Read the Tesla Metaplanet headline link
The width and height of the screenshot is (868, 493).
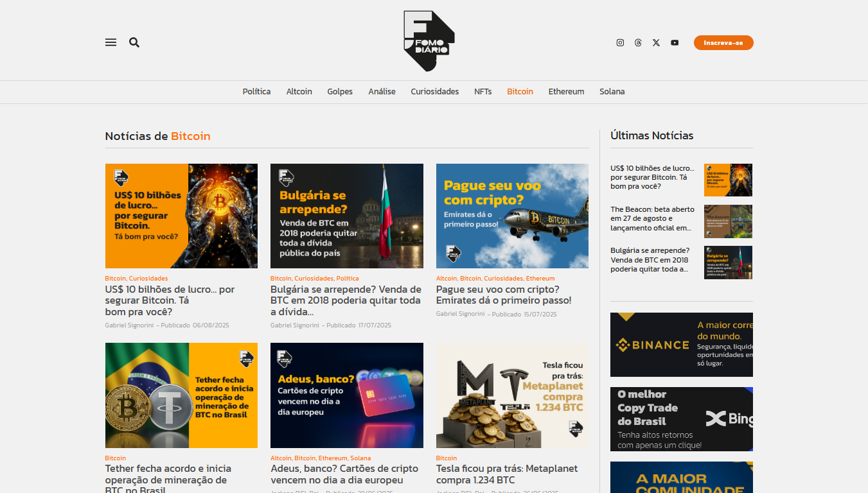click(x=506, y=474)
